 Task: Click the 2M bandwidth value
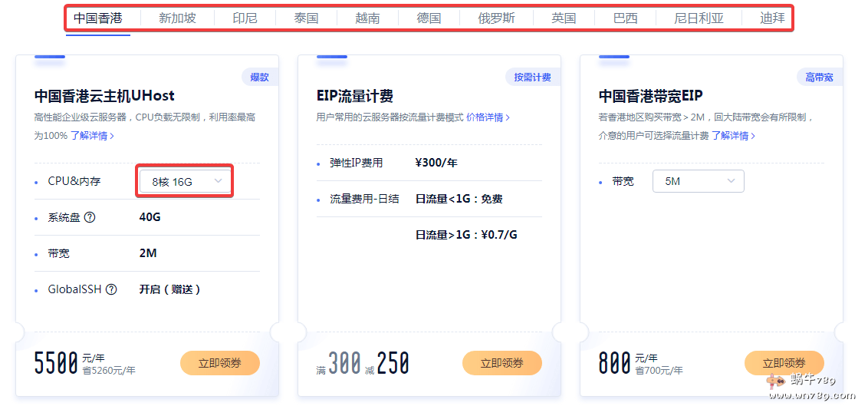coord(148,253)
